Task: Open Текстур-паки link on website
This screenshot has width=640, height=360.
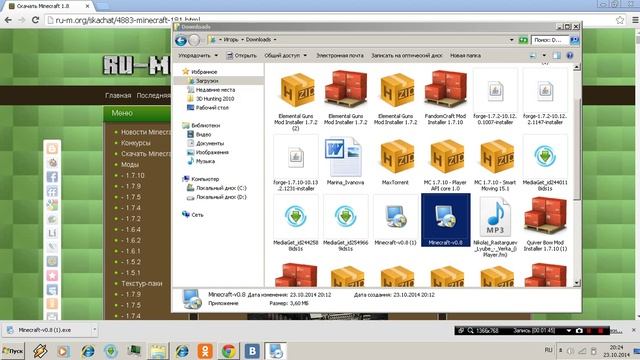Action: [x=141, y=283]
